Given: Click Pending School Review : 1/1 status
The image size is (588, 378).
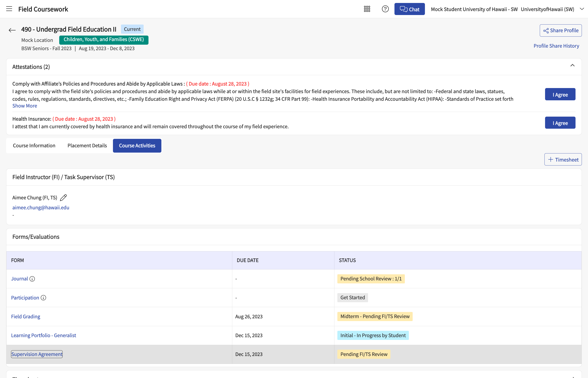Looking at the screenshot, I should point(371,279).
